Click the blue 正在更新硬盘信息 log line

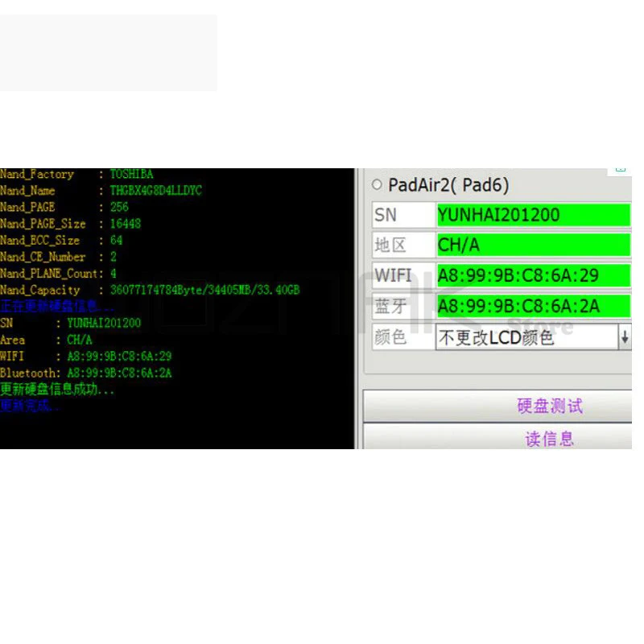56,306
